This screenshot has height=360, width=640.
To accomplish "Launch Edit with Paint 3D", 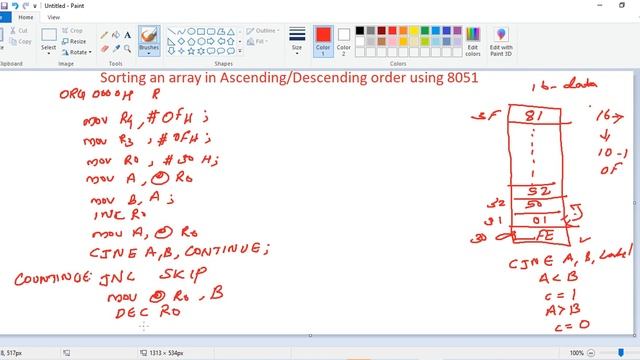I will tap(501, 42).
